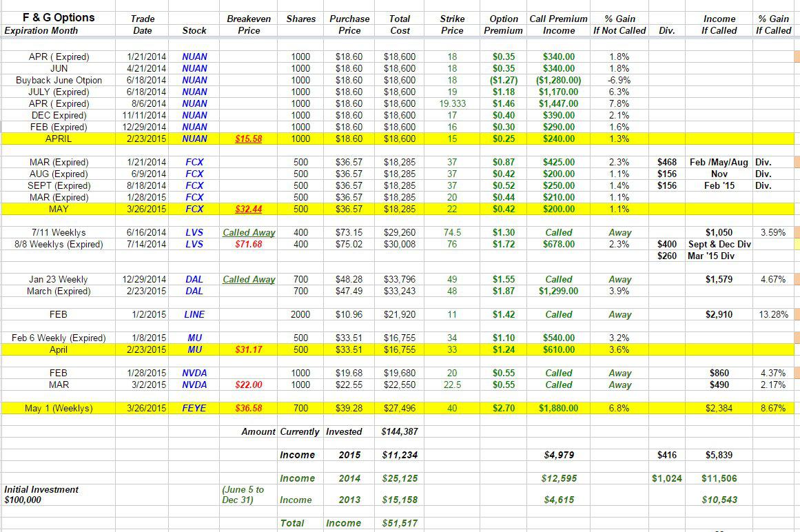Select the 'May 1 (Weeklys)' cell
The height and width of the screenshot is (532, 800).
click(x=59, y=409)
